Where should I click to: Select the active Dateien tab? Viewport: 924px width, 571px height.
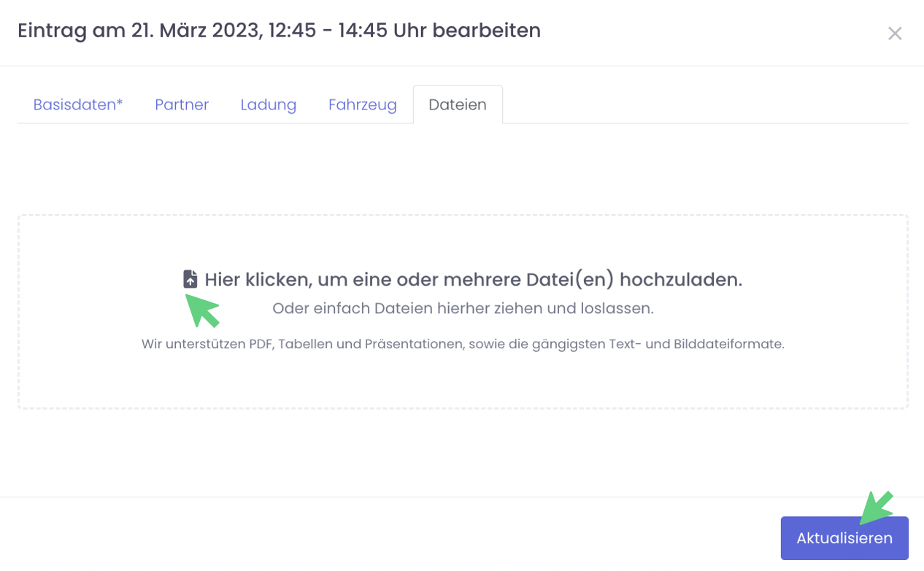458,104
